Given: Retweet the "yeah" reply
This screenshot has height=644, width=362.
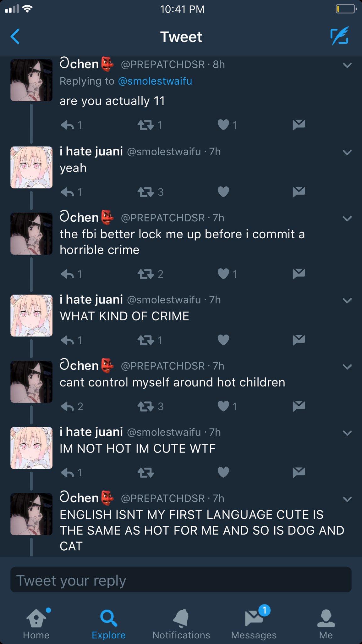Looking at the screenshot, I should coord(151,192).
